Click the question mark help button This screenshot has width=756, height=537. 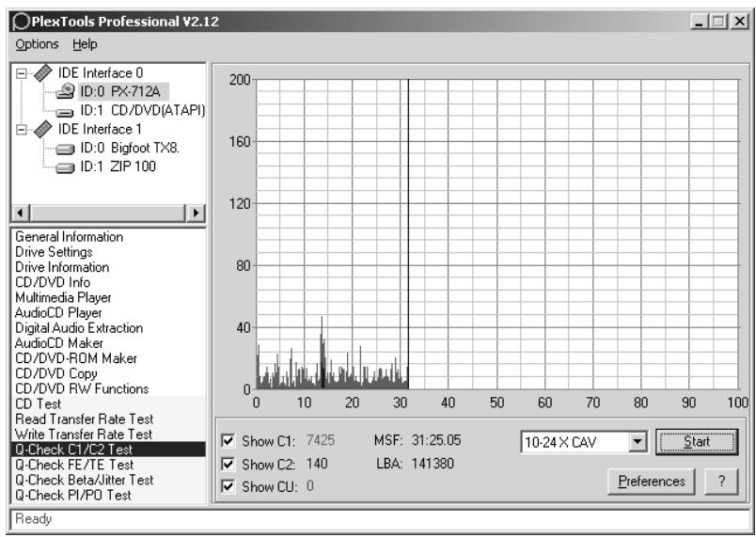click(721, 482)
